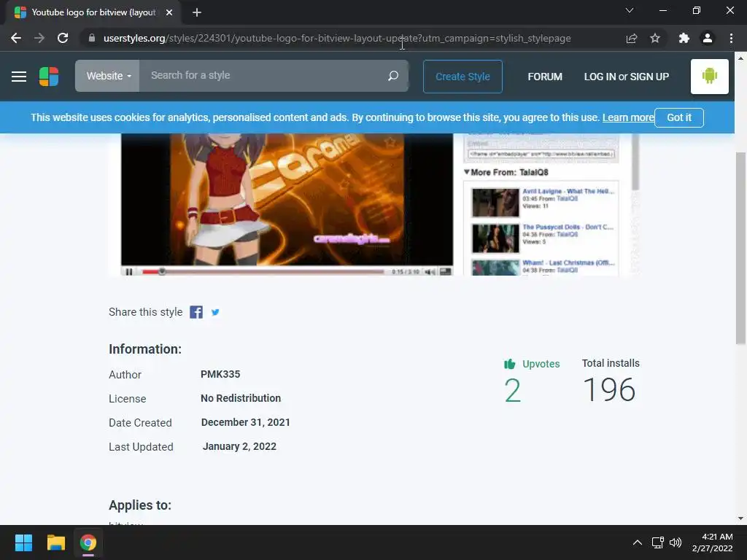Open the Chrome profile icon
Image resolution: width=747 pixels, height=560 pixels.
pyautogui.click(x=708, y=38)
